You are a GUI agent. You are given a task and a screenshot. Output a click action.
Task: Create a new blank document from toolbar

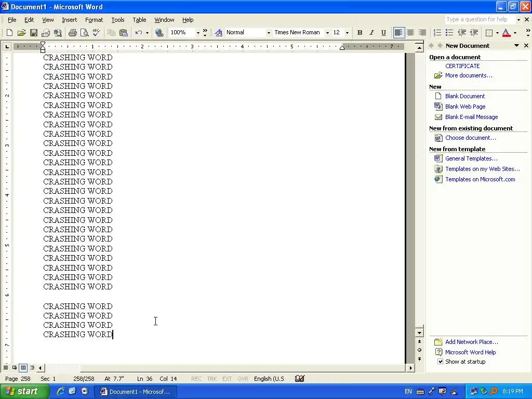click(9, 33)
